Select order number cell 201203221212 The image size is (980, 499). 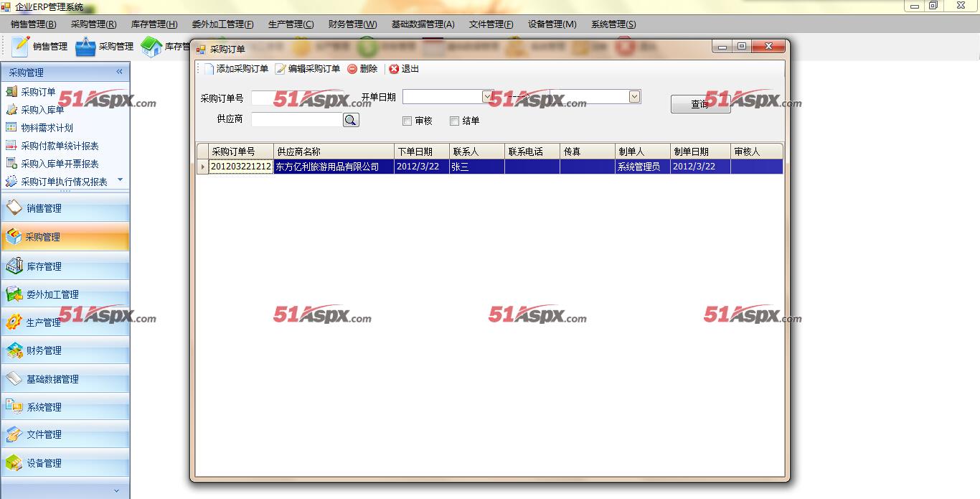click(x=241, y=167)
